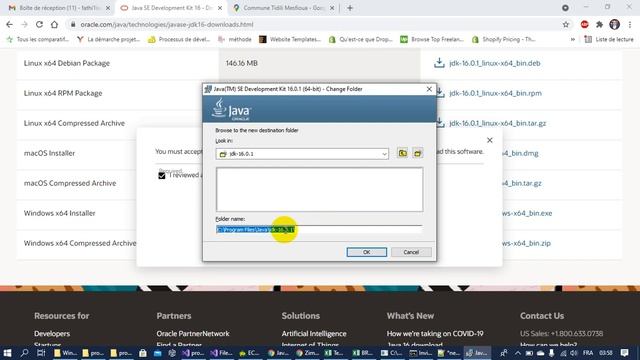This screenshot has width=640, height=360.
Task: Open Task View from the taskbar
Action: pos(41,353)
